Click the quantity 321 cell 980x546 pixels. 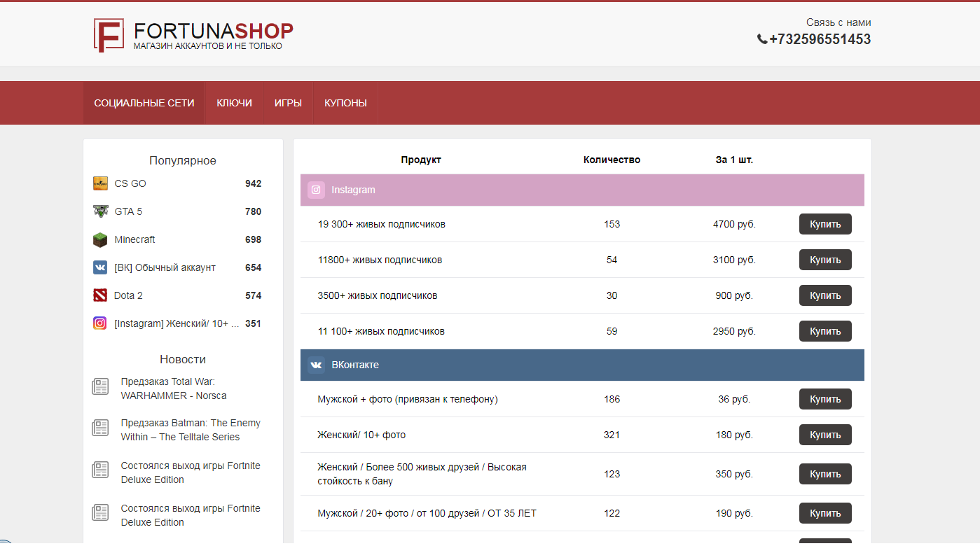pos(612,435)
